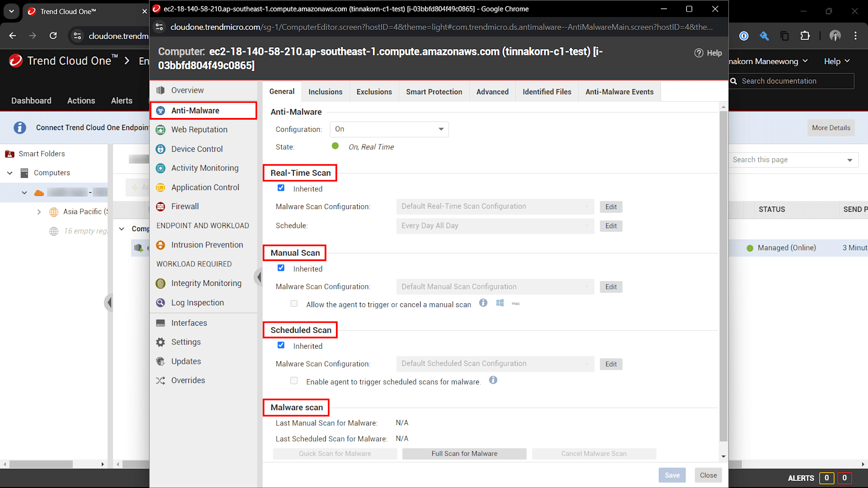The width and height of the screenshot is (868, 488).
Task: Open the Real-Time Malware Scan Configuration dropdown
Action: click(x=495, y=206)
